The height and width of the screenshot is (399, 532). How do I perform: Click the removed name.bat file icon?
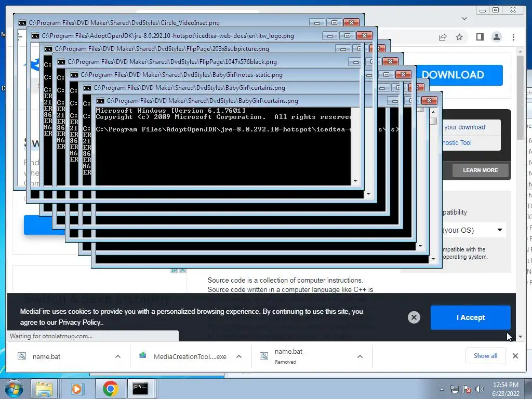(x=264, y=356)
